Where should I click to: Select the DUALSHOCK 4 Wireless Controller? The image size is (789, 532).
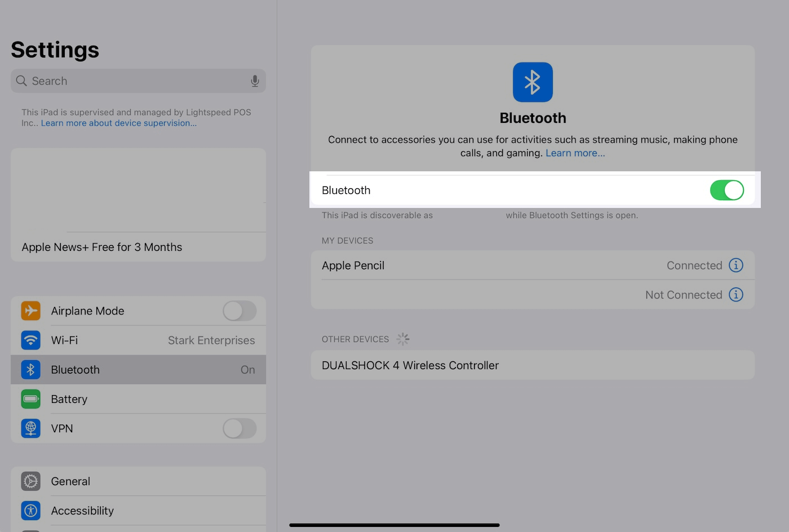tap(410, 365)
